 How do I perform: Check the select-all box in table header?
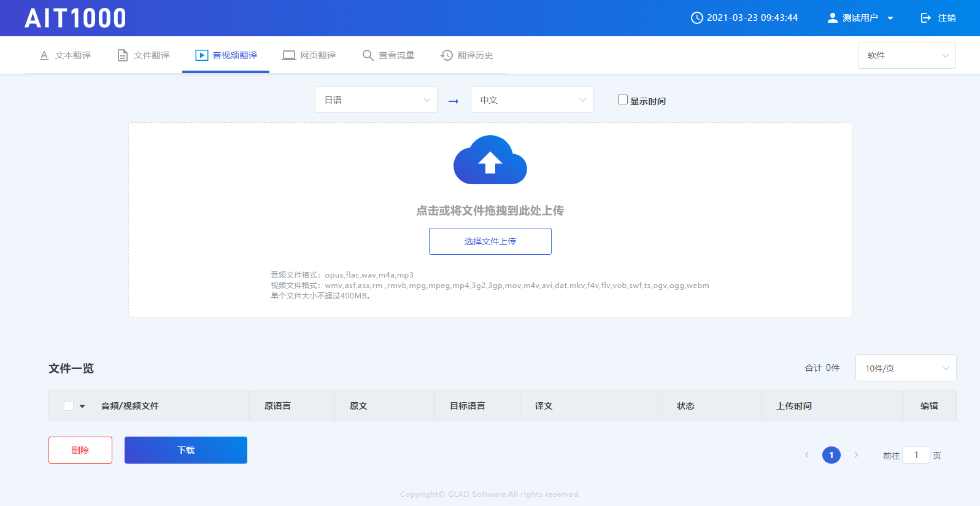coord(69,406)
